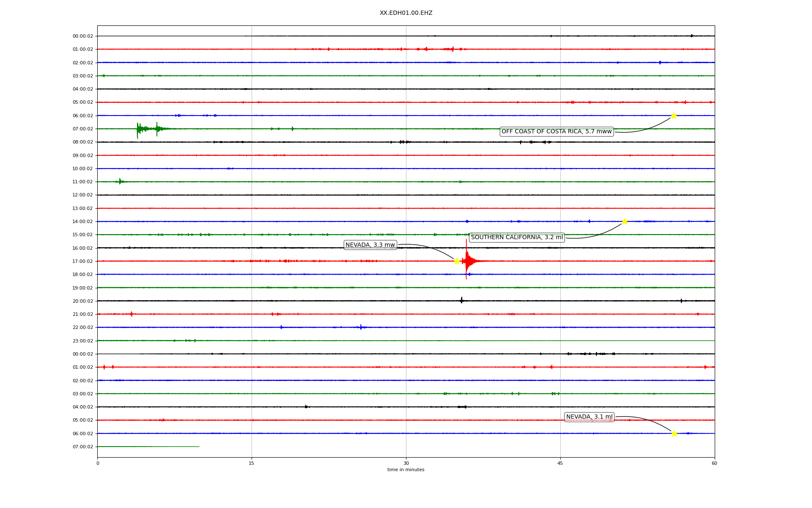This screenshot has height=508, width=812.
Task: Click the 45 tick on the x-axis
Action: coord(560,463)
